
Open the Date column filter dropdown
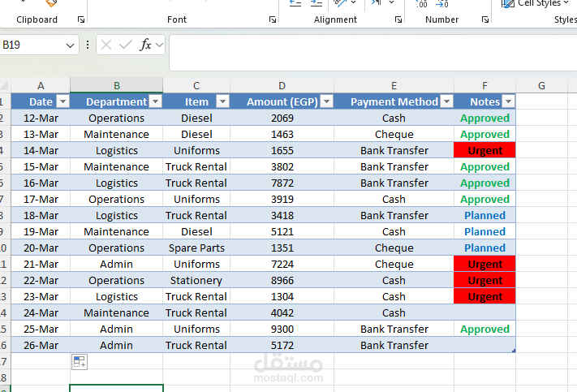[63, 101]
